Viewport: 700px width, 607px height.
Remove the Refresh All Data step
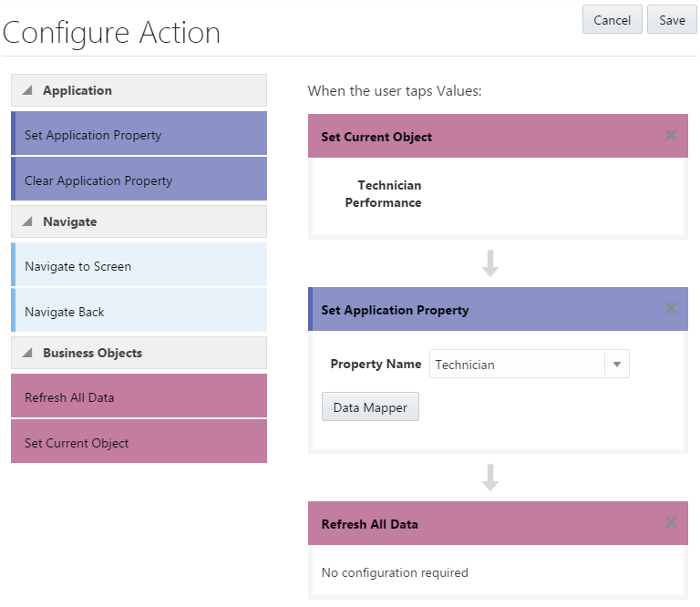pos(671,523)
